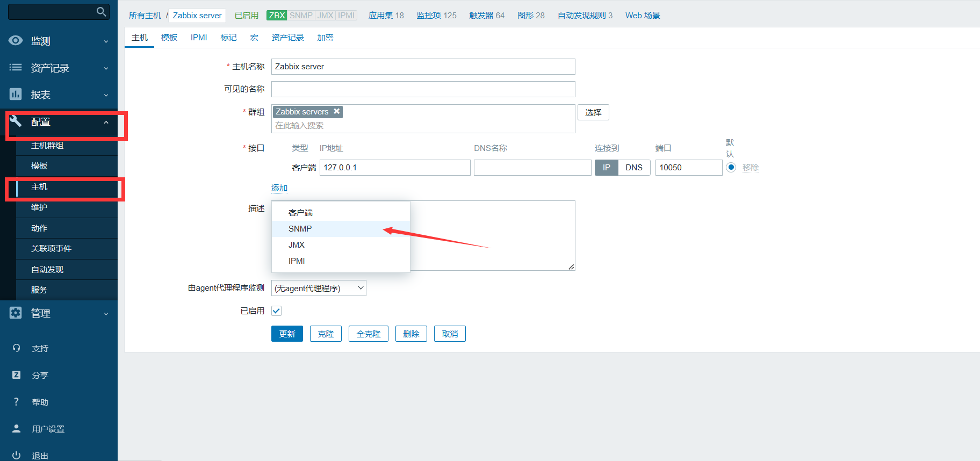Click the IPMI availability badge in header
This screenshot has width=980, height=461.
[346, 15]
